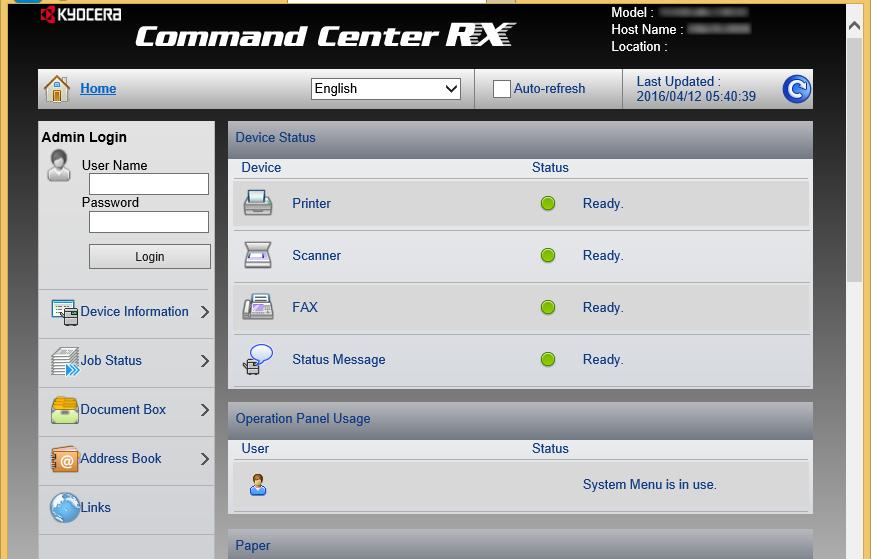Expand Document Box chevron arrow
Viewport: 871px width, 559px height.
point(205,410)
